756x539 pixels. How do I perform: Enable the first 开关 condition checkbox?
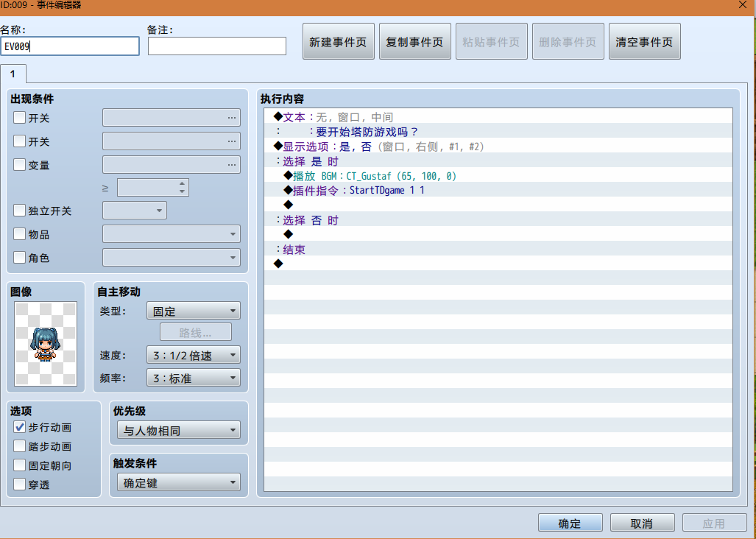(19, 118)
